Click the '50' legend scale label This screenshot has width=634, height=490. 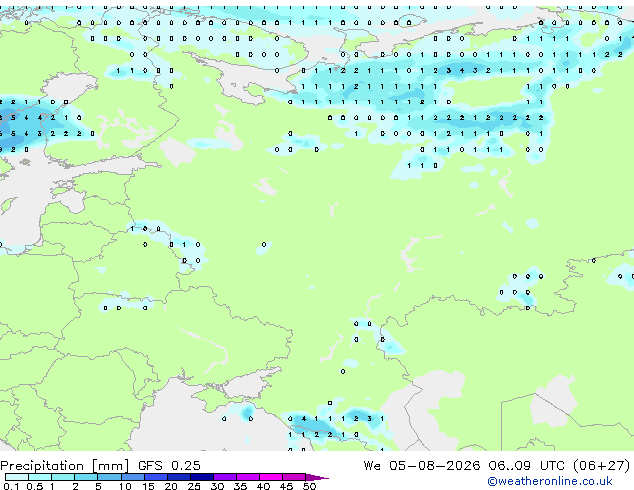point(309,486)
